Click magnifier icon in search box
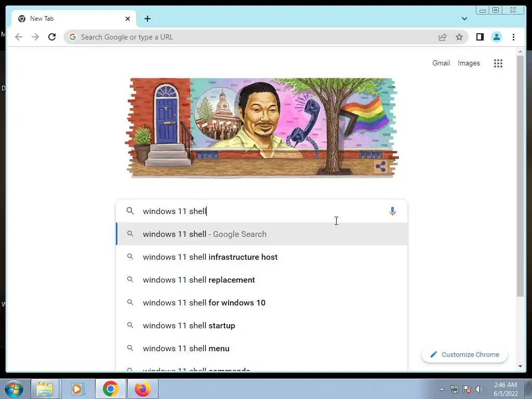Image resolution: width=532 pixels, height=399 pixels. click(x=130, y=211)
